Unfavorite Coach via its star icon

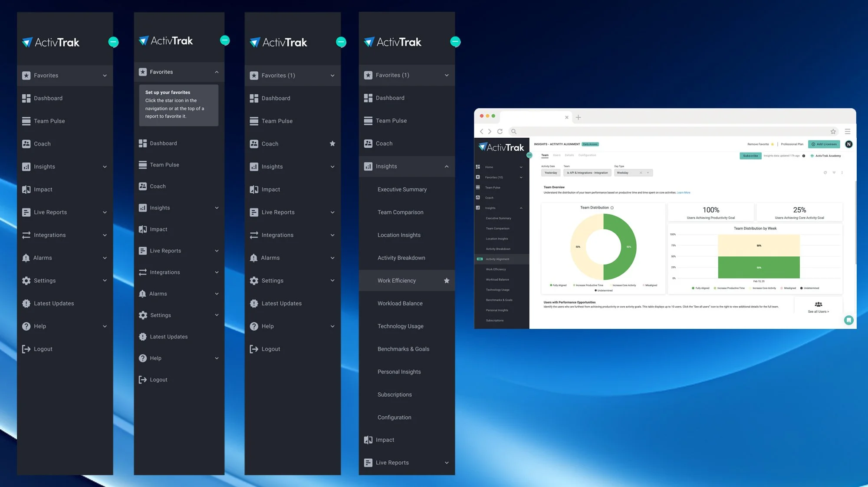point(332,144)
